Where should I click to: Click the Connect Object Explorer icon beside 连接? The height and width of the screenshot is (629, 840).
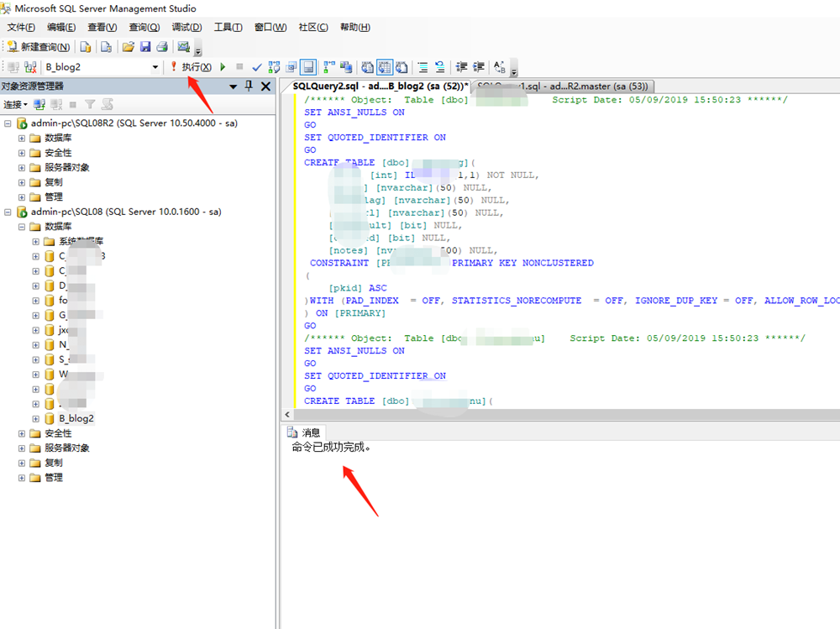coord(39,105)
